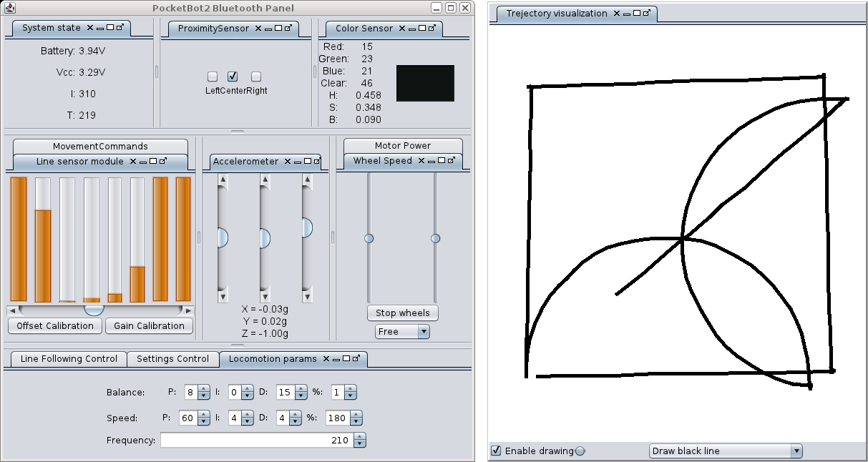Click the Offset Calibration button
The image size is (868, 462).
pyautogui.click(x=55, y=325)
